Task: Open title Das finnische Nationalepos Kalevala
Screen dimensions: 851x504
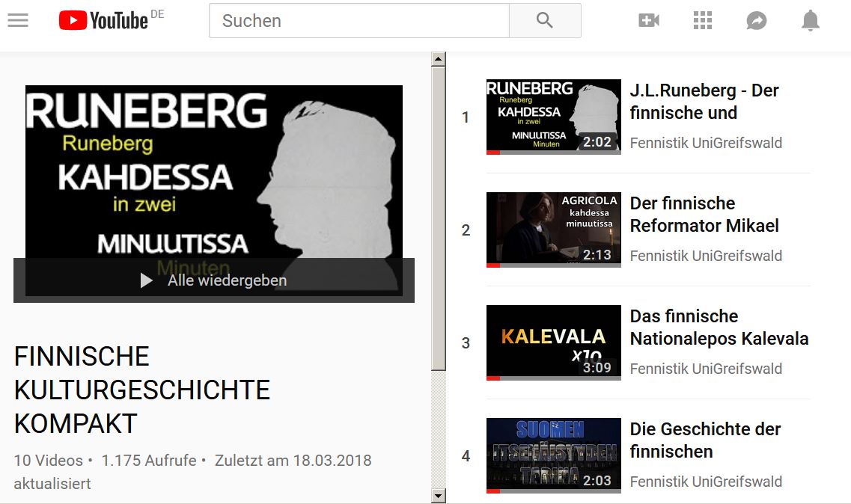Action: click(x=719, y=327)
